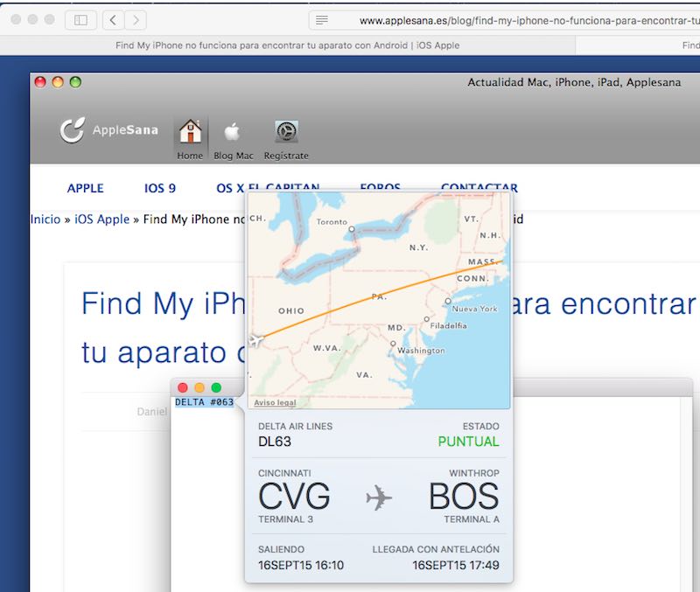Click the flight route map preview

click(379, 300)
